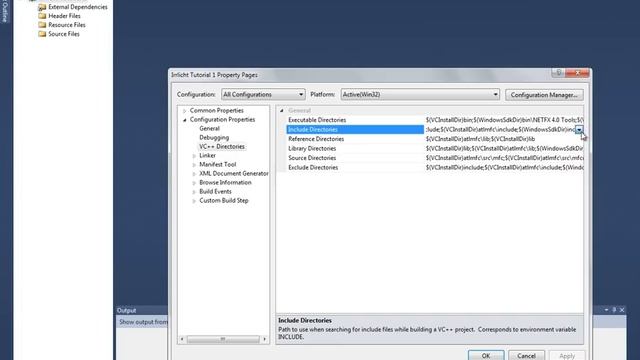Expand the Browse Information node
The height and width of the screenshot is (360, 640).
click(x=194, y=183)
